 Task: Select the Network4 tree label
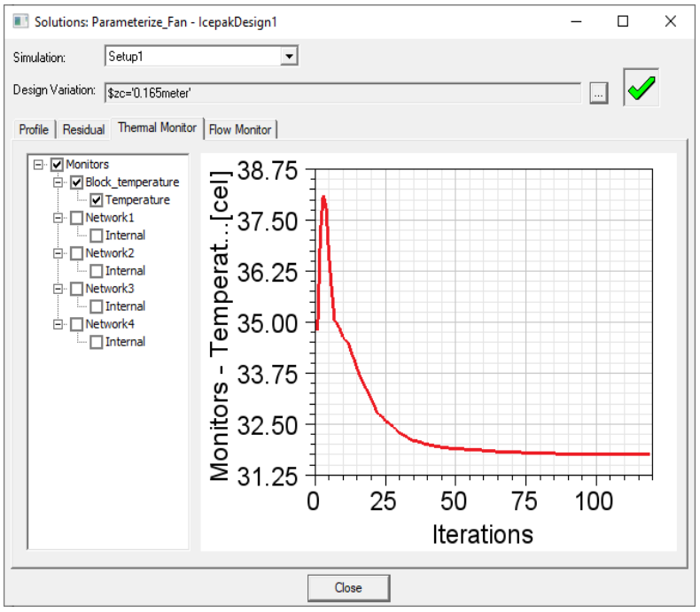click(110, 324)
